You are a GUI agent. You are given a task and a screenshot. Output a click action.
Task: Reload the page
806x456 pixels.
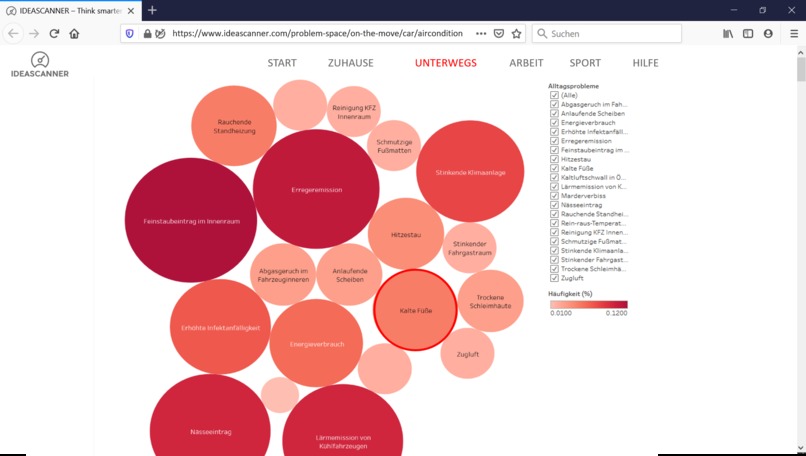coord(54,33)
